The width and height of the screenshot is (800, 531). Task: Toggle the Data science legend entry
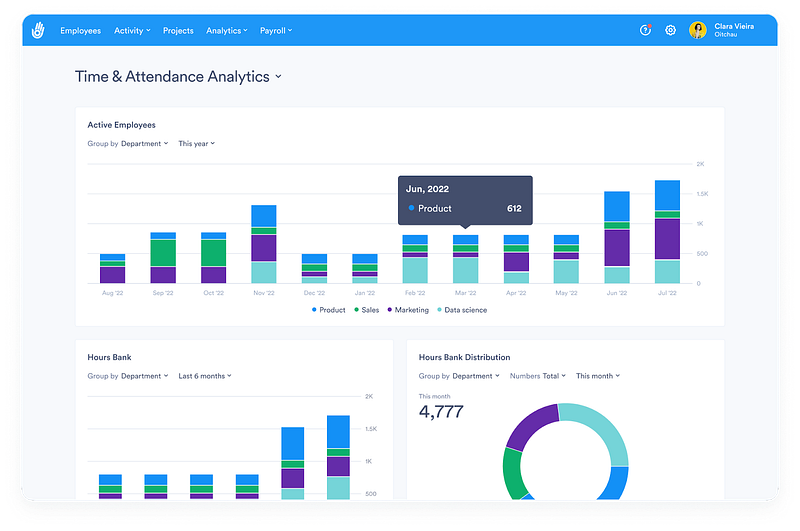coord(462,310)
